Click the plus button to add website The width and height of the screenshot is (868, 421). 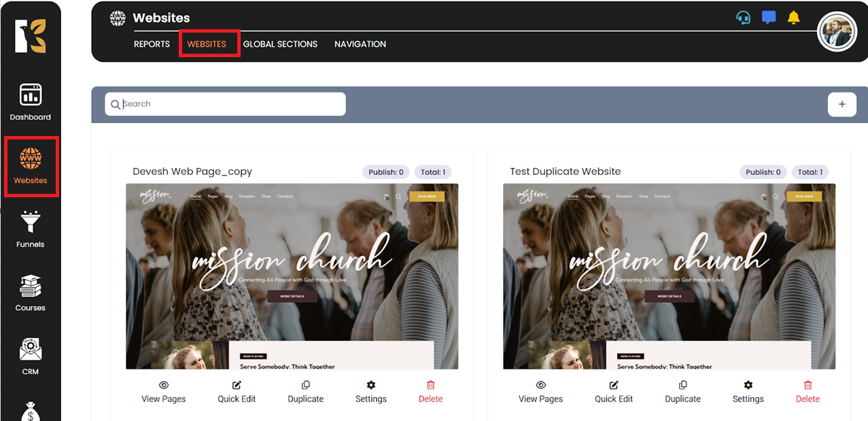(x=841, y=104)
